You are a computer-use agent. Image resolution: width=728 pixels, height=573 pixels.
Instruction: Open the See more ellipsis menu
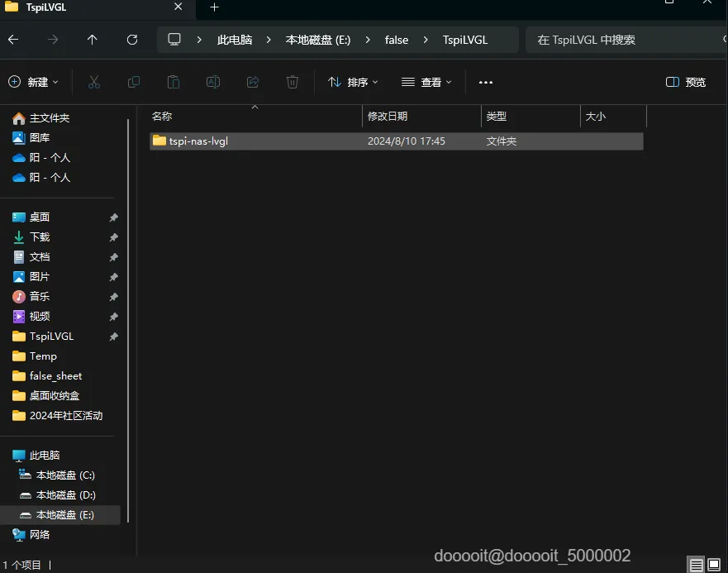(486, 82)
